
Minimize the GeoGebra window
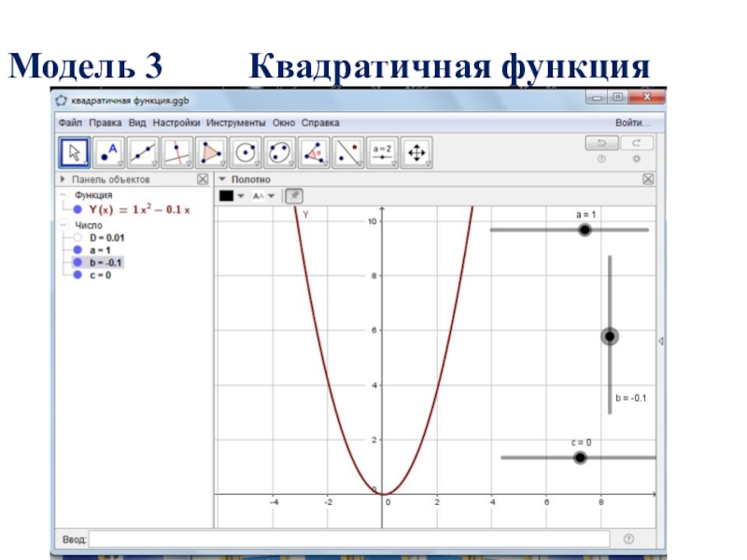(x=597, y=97)
